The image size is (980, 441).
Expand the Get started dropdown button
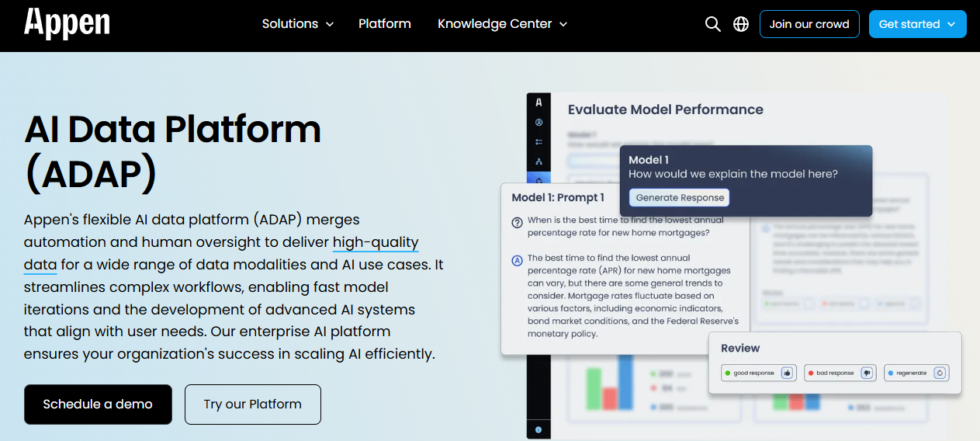[x=918, y=24]
